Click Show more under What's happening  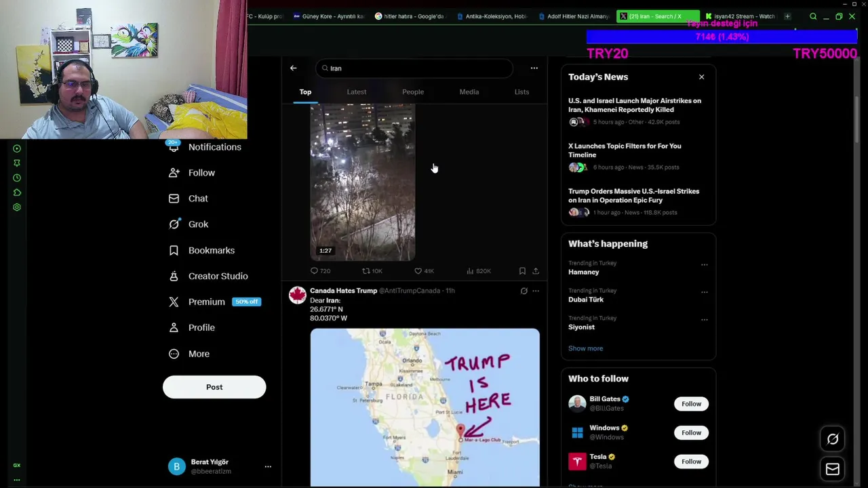click(585, 348)
